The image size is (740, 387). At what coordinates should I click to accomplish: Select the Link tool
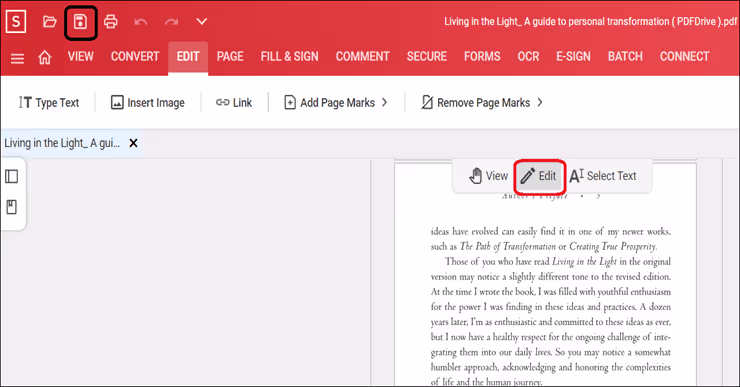pyautogui.click(x=234, y=102)
